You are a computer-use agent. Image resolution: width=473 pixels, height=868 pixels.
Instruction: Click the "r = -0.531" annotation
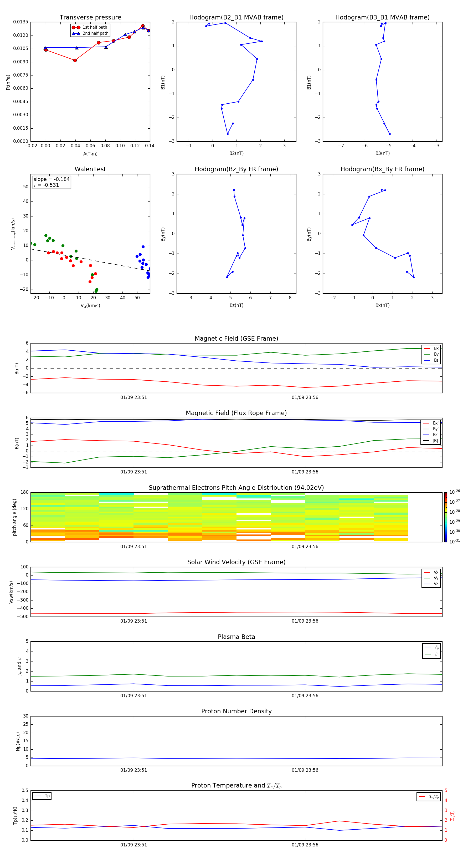(x=47, y=185)
